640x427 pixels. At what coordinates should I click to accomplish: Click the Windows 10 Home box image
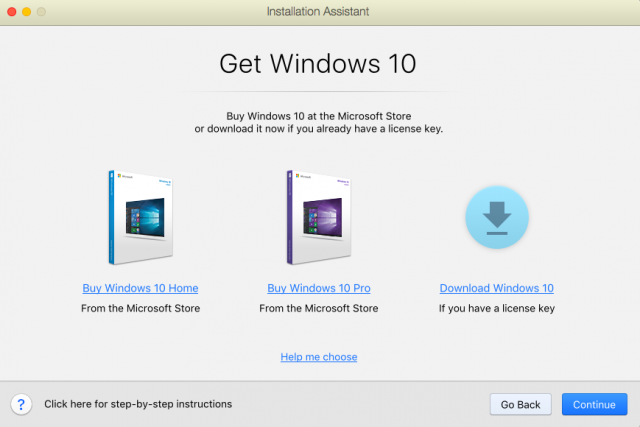point(141,217)
